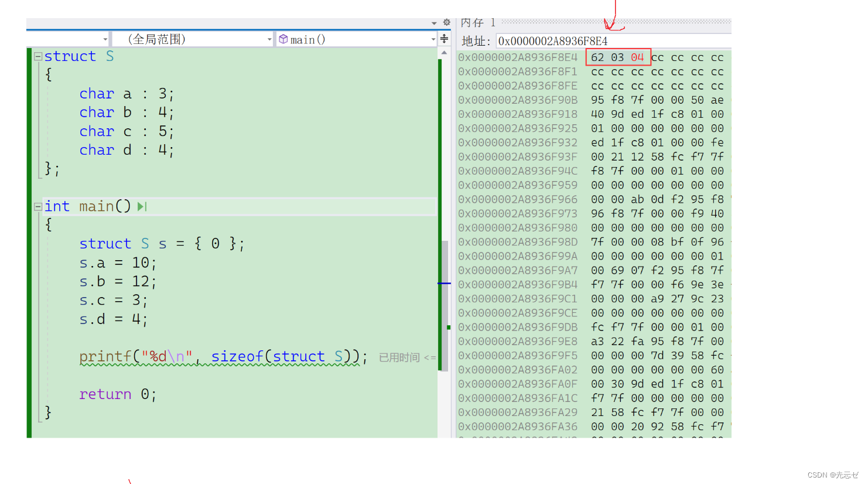
Task: Click the 地址 memory address input field
Action: 613,41
